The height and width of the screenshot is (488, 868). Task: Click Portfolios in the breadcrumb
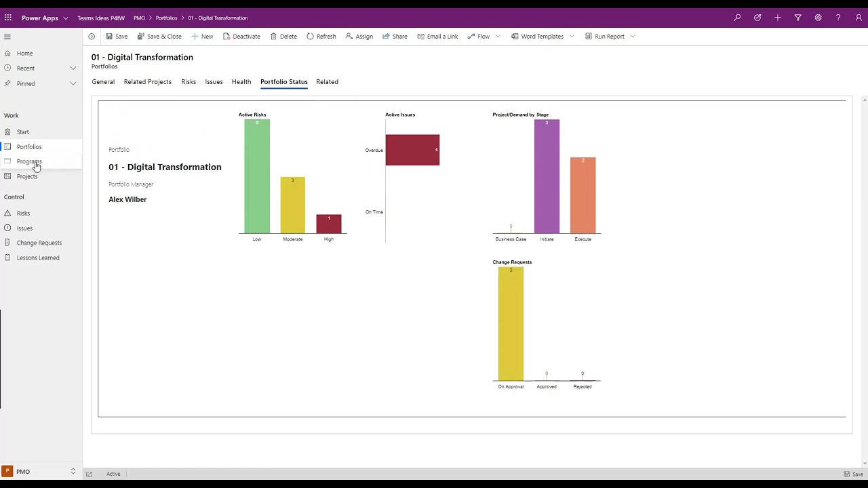pos(166,18)
